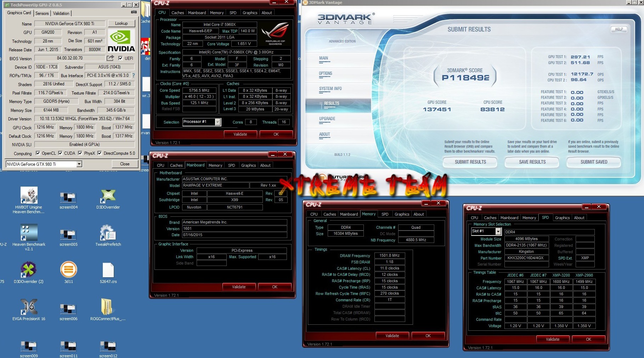Toggle the DirectCompute 5.0 checkbox
The width and height of the screenshot is (644, 358).
coord(100,153)
